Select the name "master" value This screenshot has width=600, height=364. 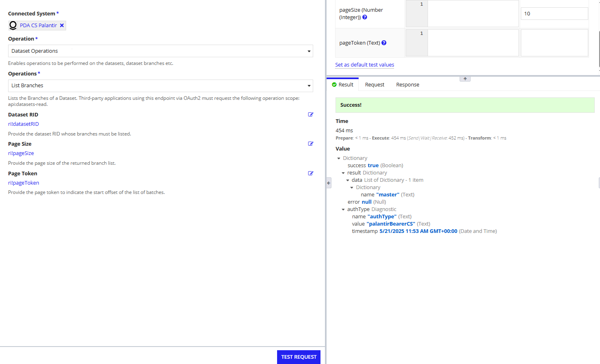pyautogui.click(x=388, y=195)
